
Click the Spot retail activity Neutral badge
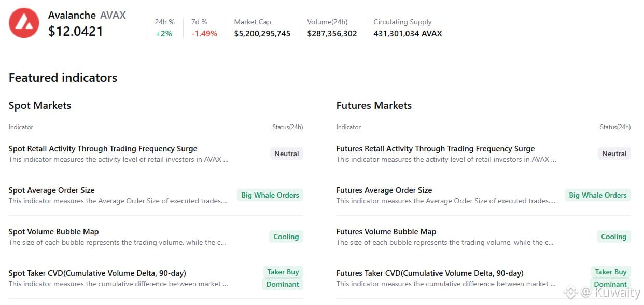click(286, 154)
